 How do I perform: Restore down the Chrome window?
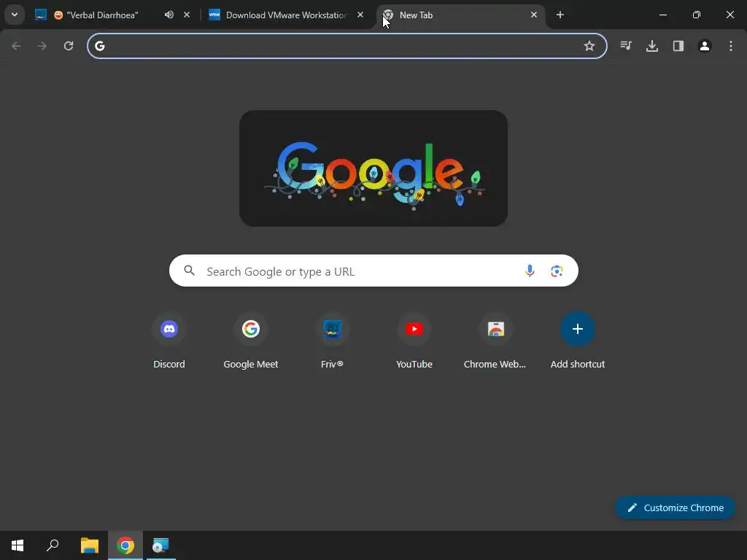pos(697,15)
